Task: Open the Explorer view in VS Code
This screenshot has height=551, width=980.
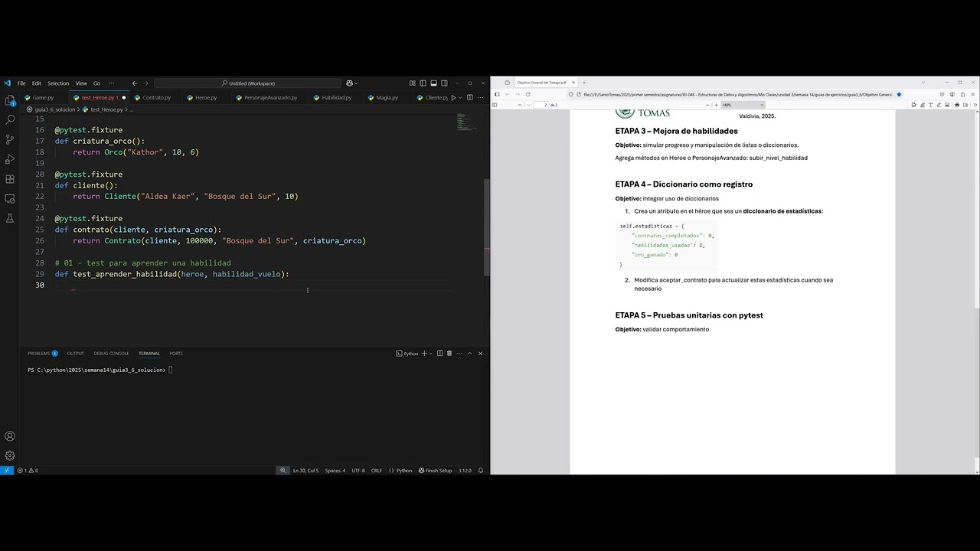Action: pos(10,100)
